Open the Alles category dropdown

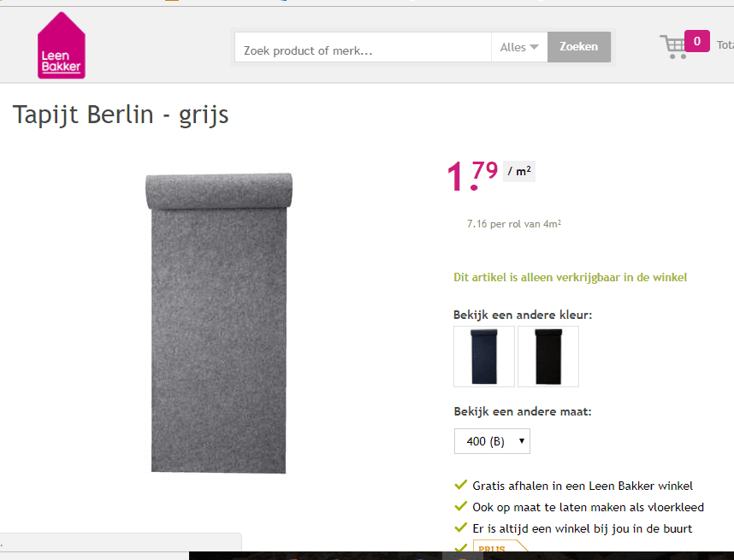pyautogui.click(x=519, y=47)
